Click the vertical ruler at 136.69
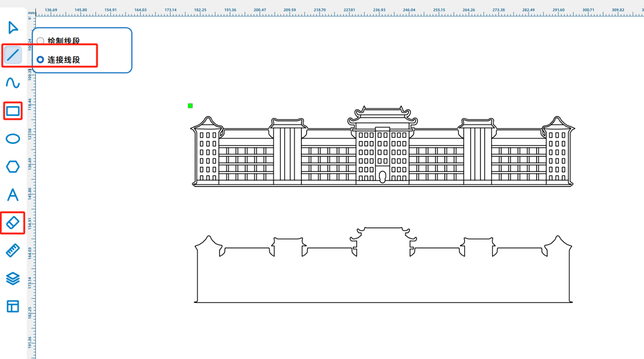This screenshot has height=359, width=644. click(30, 163)
